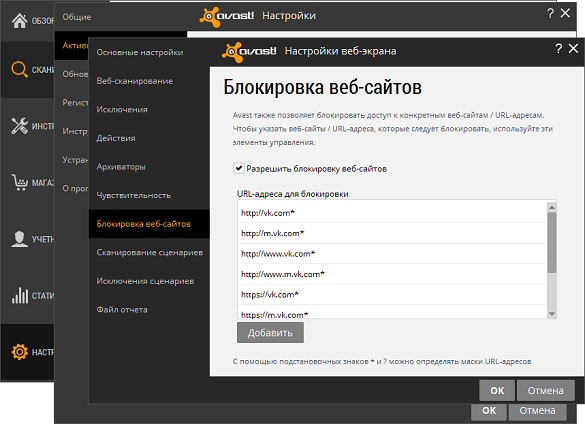Click scroll up arrow of URL list
The image size is (585, 424).
pos(552,207)
